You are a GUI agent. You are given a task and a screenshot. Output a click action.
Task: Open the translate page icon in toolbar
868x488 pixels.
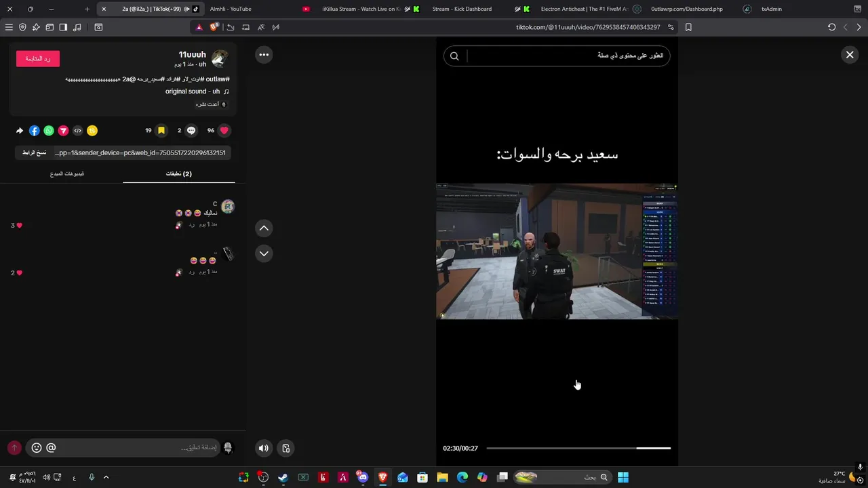[x=261, y=27]
